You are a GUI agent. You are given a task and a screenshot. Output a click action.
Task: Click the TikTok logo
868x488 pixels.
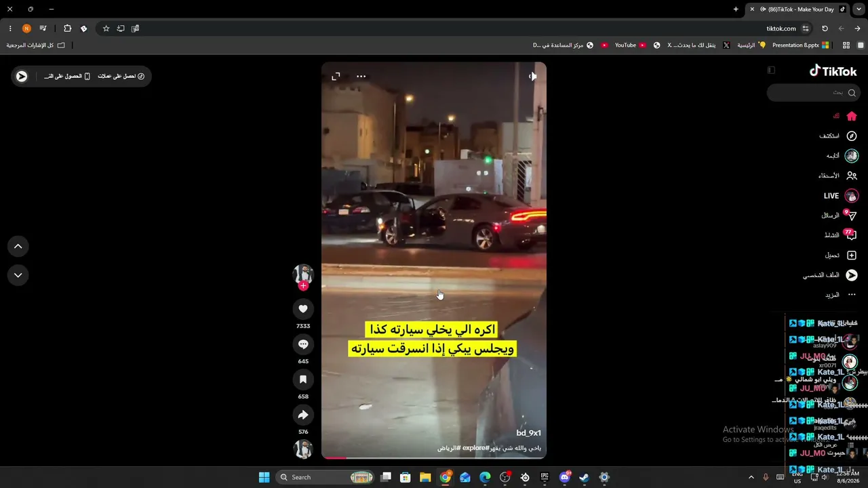(x=833, y=70)
